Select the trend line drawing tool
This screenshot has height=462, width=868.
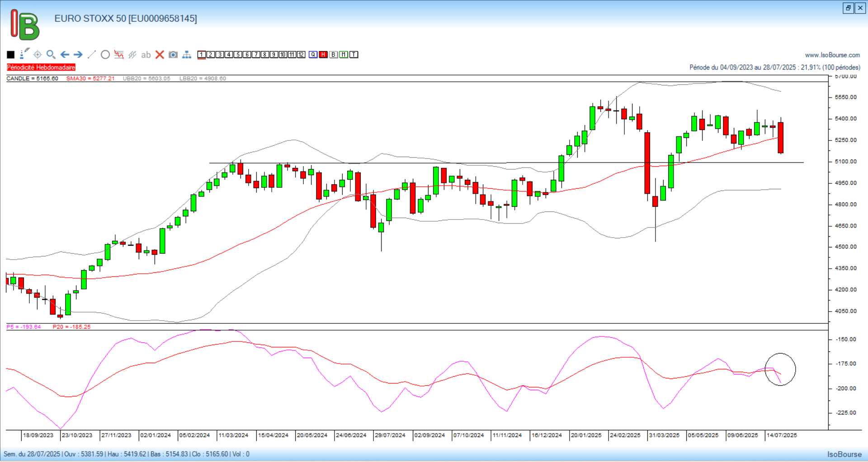coord(92,55)
